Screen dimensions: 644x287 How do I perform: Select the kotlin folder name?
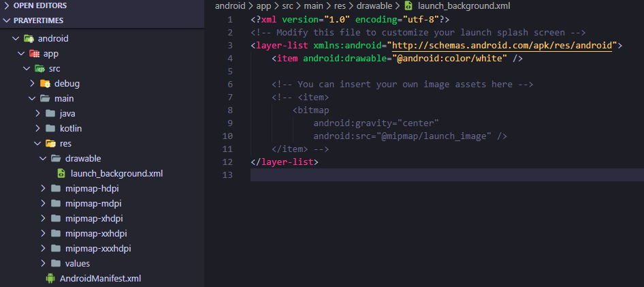click(x=71, y=129)
